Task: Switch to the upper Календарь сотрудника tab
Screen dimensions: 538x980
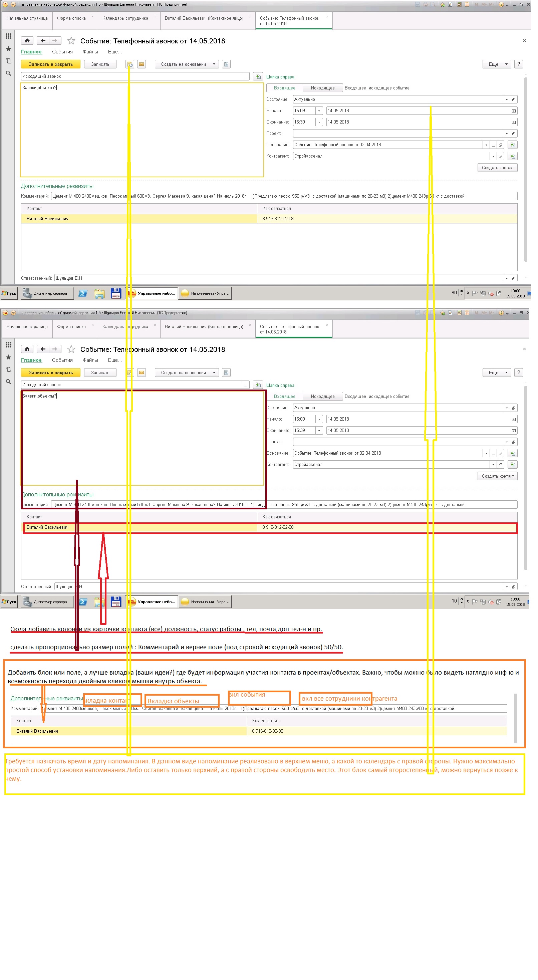Action: pyautogui.click(x=125, y=18)
